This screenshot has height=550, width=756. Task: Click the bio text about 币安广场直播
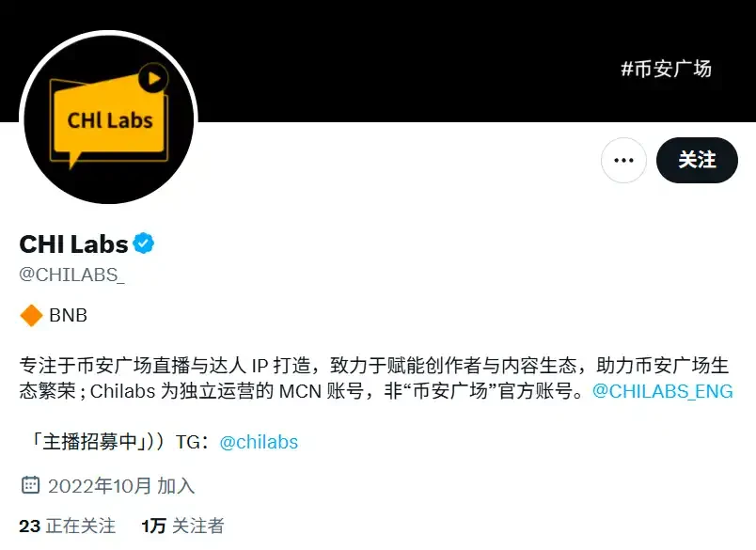click(x=373, y=378)
